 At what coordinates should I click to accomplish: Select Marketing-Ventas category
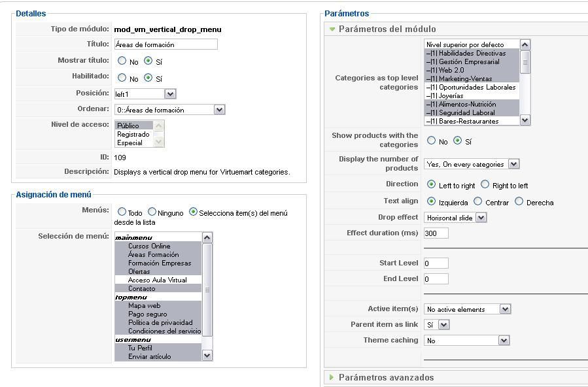(472, 78)
